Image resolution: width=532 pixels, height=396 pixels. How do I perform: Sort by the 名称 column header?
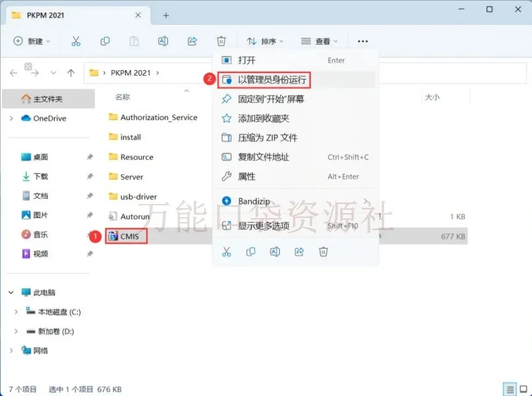pos(122,98)
